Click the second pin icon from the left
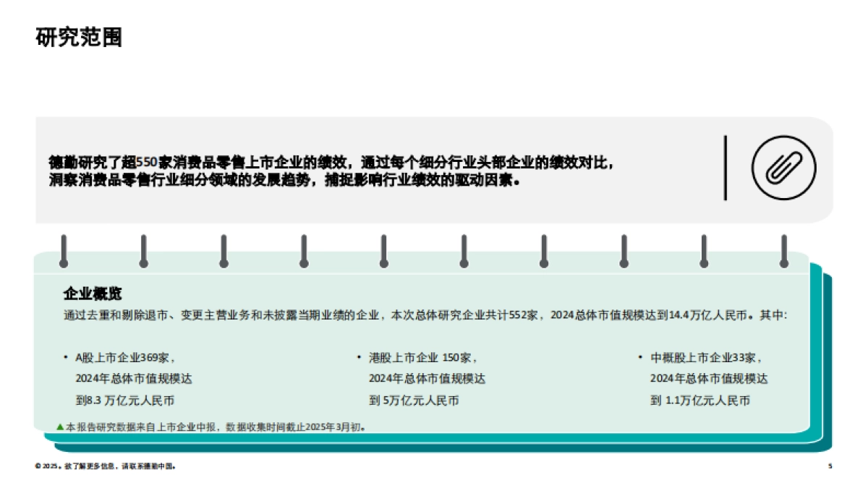 click(143, 249)
